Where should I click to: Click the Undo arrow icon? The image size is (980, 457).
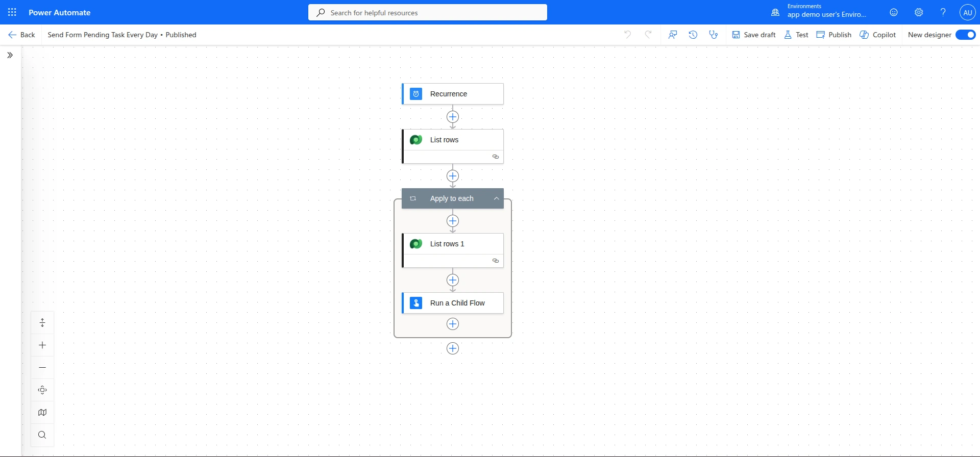click(628, 35)
